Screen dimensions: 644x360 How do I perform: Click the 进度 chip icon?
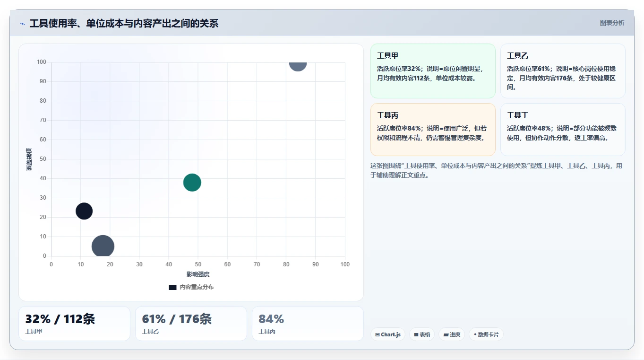point(446,335)
